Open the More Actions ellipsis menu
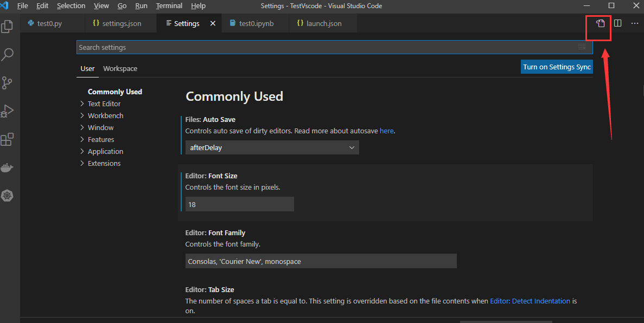Image resolution: width=644 pixels, height=323 pixels. [x=635, y=23]
